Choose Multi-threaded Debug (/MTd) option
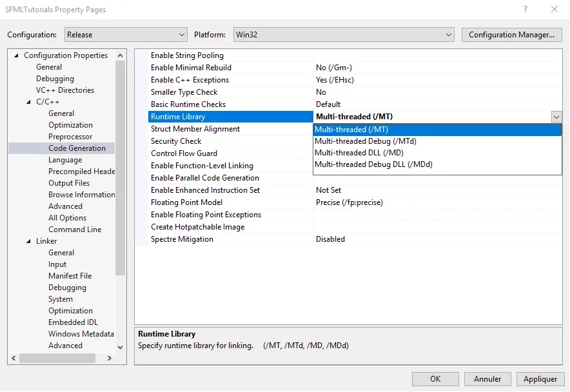 pos(437,141)
